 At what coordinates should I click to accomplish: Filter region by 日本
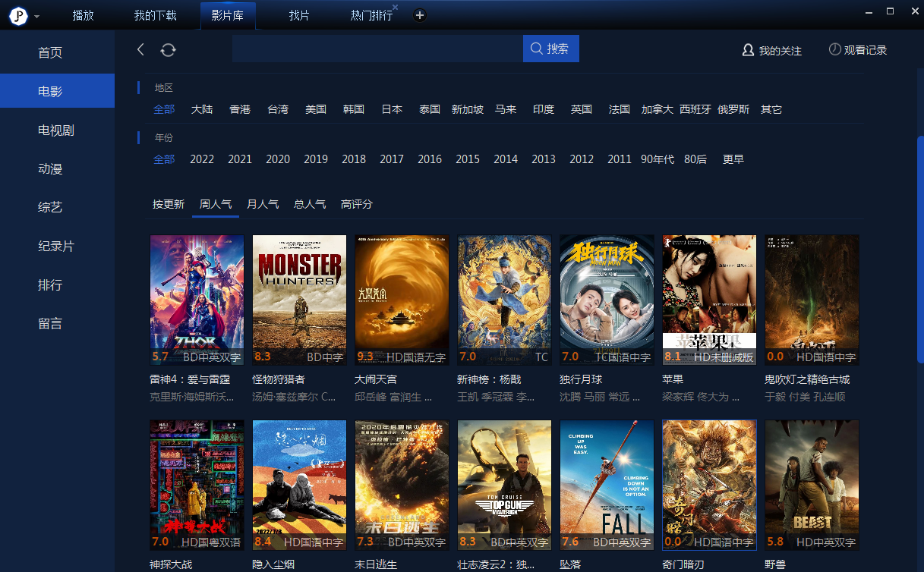(392, 109)
